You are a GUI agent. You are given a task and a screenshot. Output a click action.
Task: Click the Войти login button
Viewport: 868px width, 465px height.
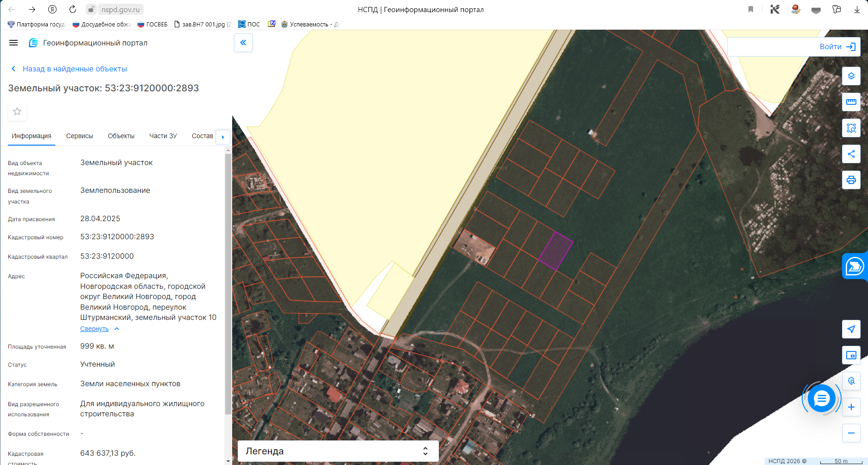point(837,47)
